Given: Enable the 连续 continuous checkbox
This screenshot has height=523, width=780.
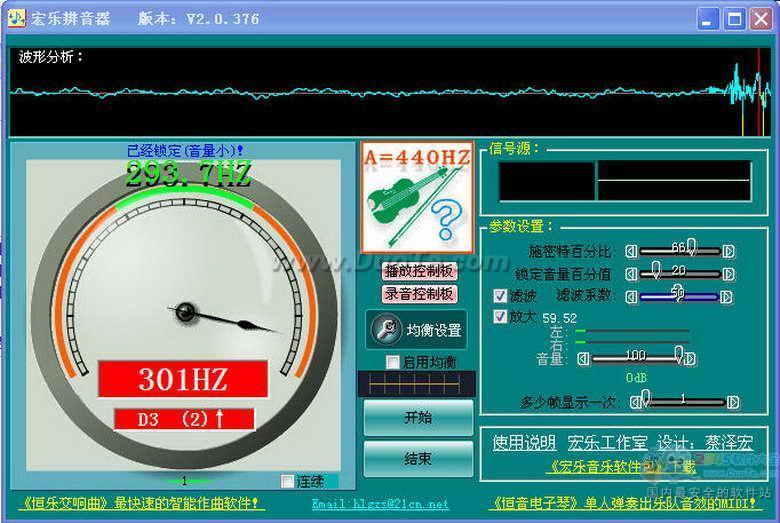Looking at the screenshot, I should point(287,481).
